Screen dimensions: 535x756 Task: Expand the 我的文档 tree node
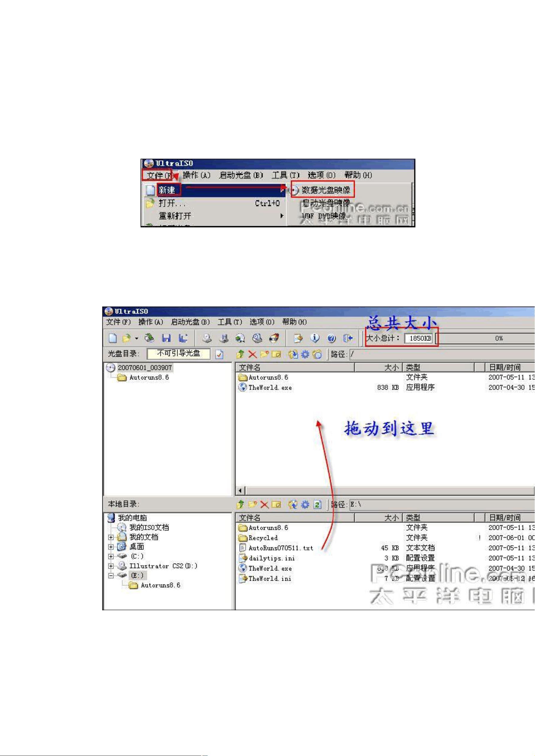[x=111, y=537]
